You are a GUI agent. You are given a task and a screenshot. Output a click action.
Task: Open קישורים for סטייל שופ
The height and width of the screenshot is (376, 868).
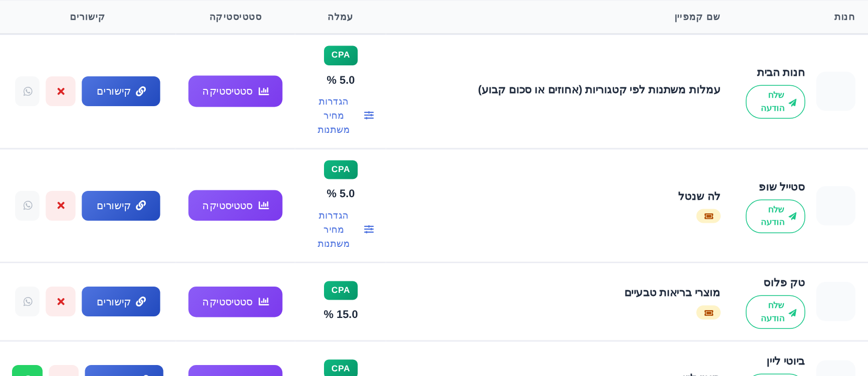pyautogui.click(x=121, y=206)
